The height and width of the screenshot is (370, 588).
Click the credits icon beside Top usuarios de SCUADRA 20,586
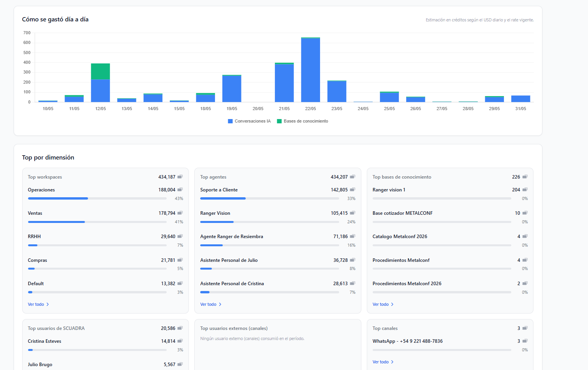tap(180, 328)
